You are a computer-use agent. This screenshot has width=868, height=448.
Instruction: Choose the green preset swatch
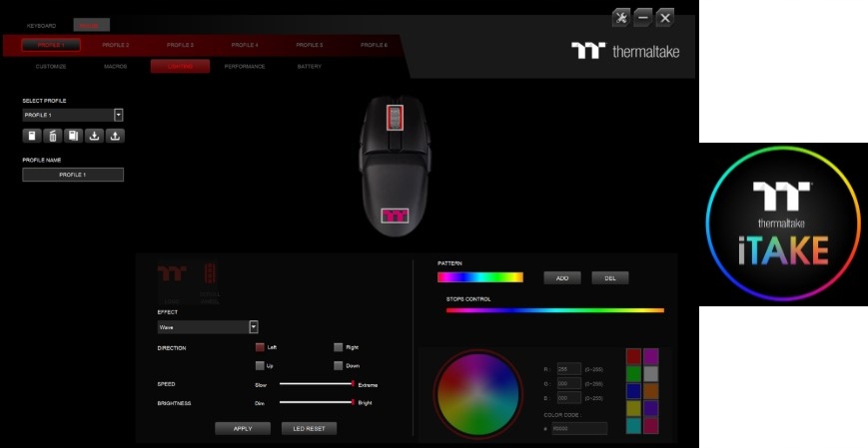(x=633, y=374)
